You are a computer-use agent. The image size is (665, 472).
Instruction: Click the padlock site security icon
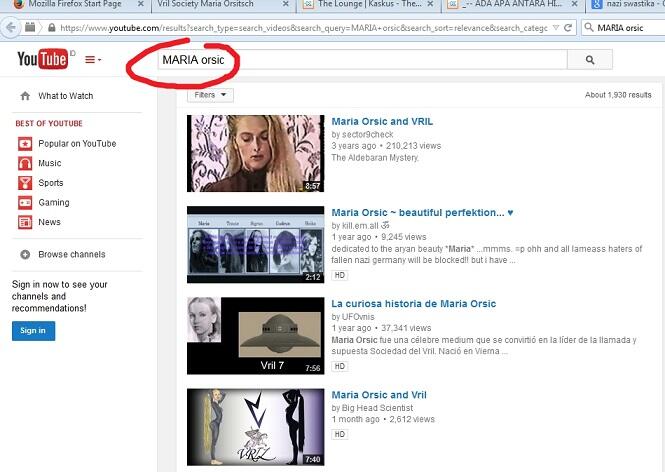tap(52, 28)
